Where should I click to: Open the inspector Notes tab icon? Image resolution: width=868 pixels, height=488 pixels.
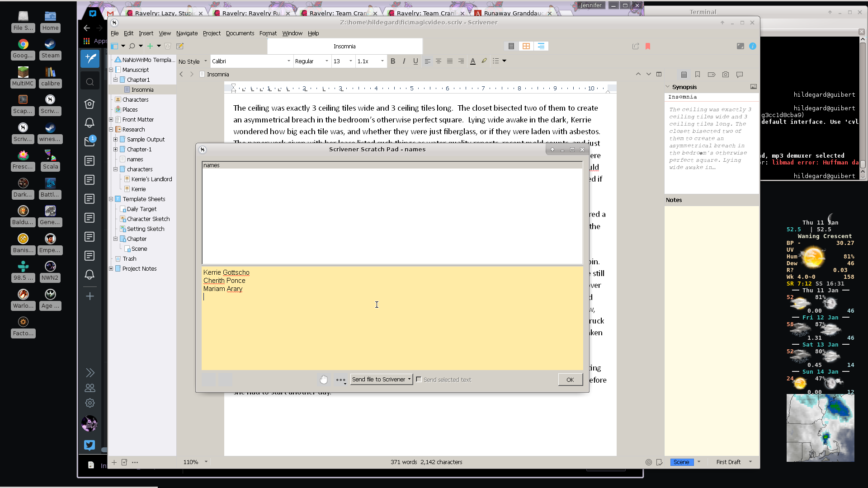[684, 75]
